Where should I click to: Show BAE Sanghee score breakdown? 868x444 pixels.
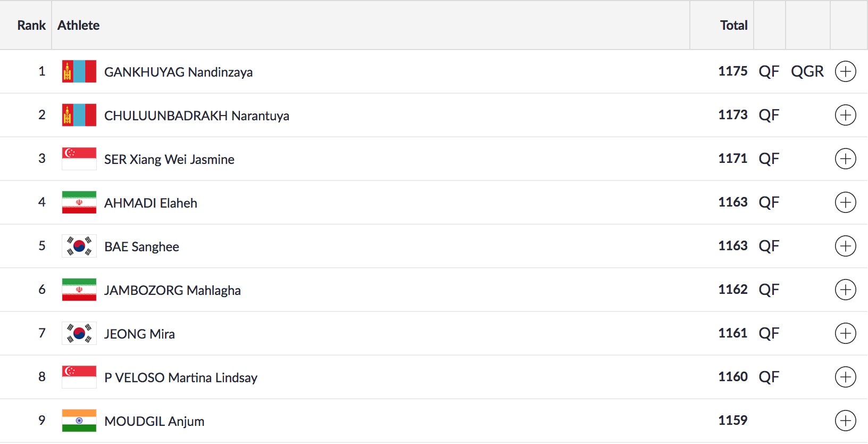point(845,246)
